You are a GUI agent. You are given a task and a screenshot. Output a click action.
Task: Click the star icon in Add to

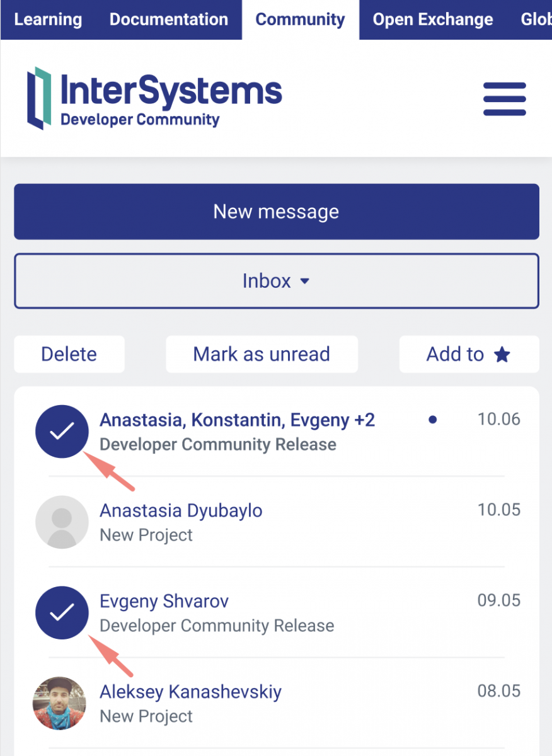[x=502, y=355]
